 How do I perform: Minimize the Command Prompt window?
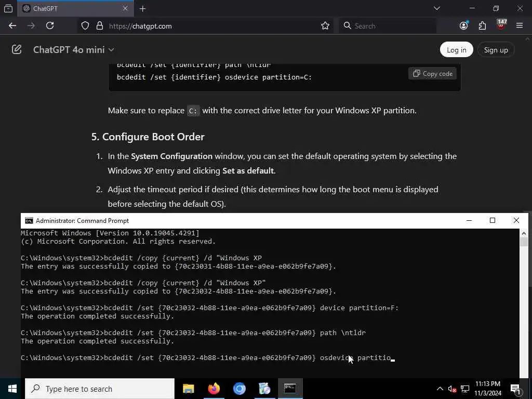pyautogui.click(x=469, y=220)
